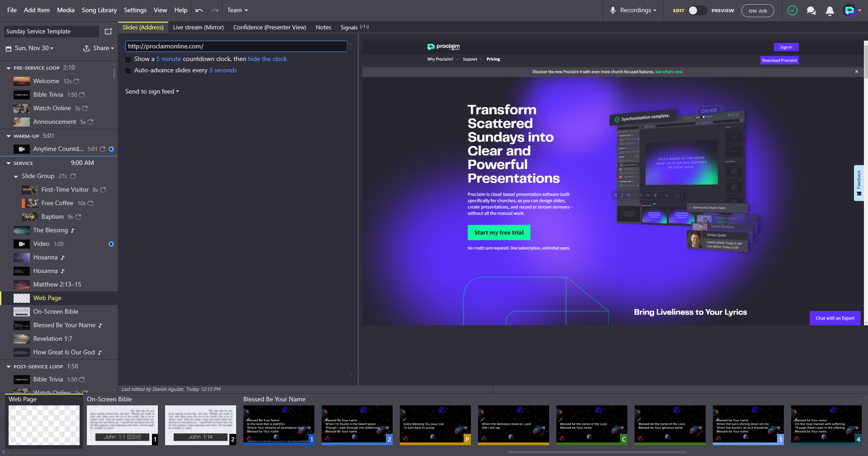This screenshot has width=868, height=456.
Task: Switch to the Live stream (Mirror) tab
Action: coord(198,28)
